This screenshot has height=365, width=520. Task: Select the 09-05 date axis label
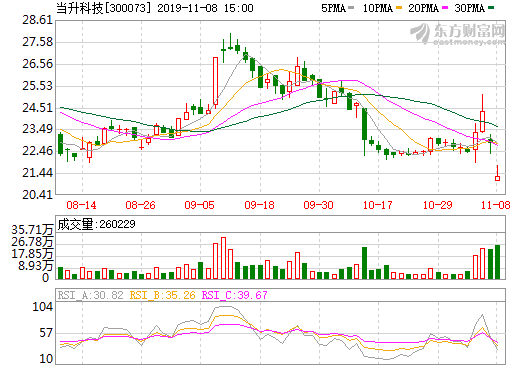click(x=199, y=205)
